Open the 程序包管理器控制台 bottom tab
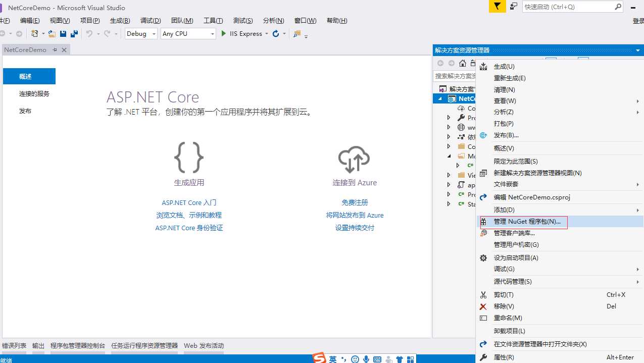Viewport: 644px width, 363px height. pyautogui.click(x=78, y=346)
